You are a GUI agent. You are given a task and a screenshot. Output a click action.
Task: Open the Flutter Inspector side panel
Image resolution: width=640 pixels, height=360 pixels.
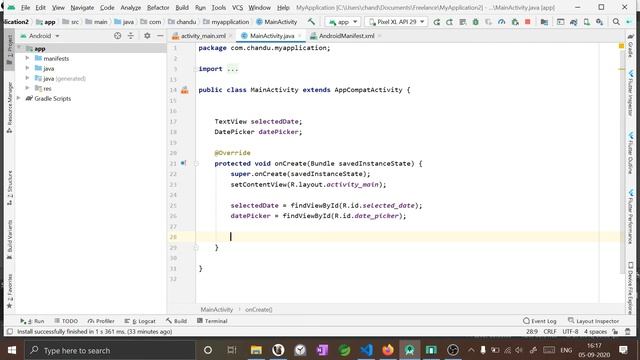(x=631, y=93)
